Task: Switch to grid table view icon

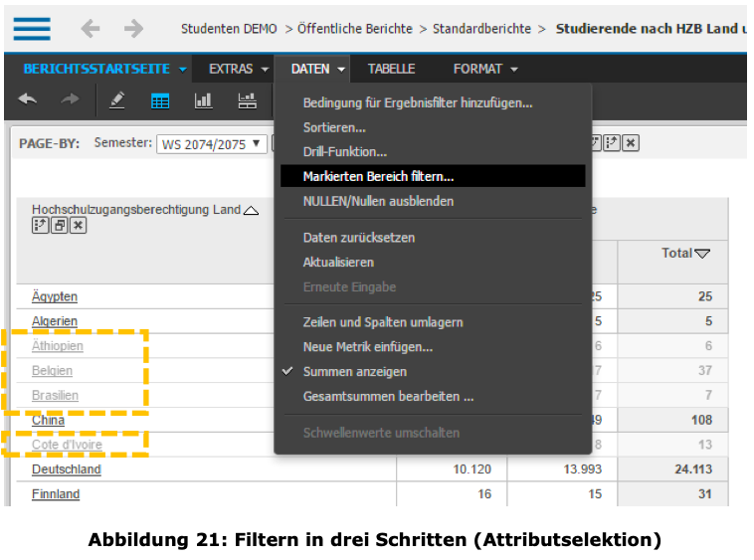Action: 160,101
